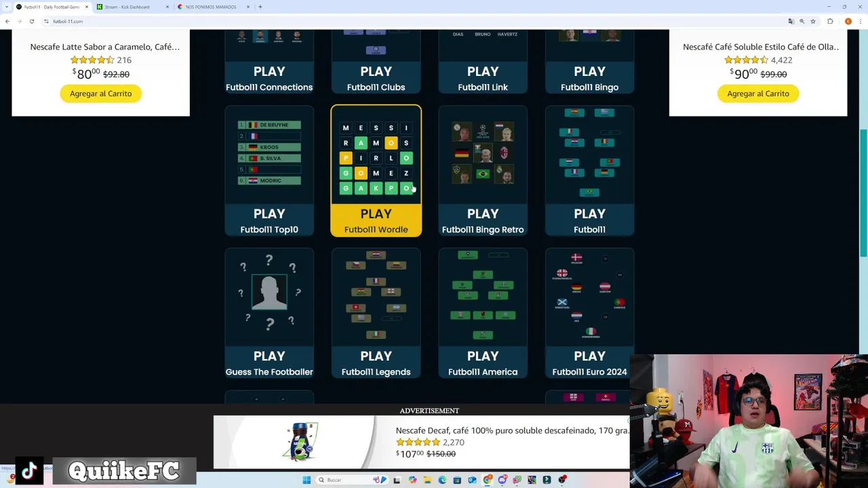Open Task View from the taskbar
This screenshot has width=868, height=488.
[397, 480]
